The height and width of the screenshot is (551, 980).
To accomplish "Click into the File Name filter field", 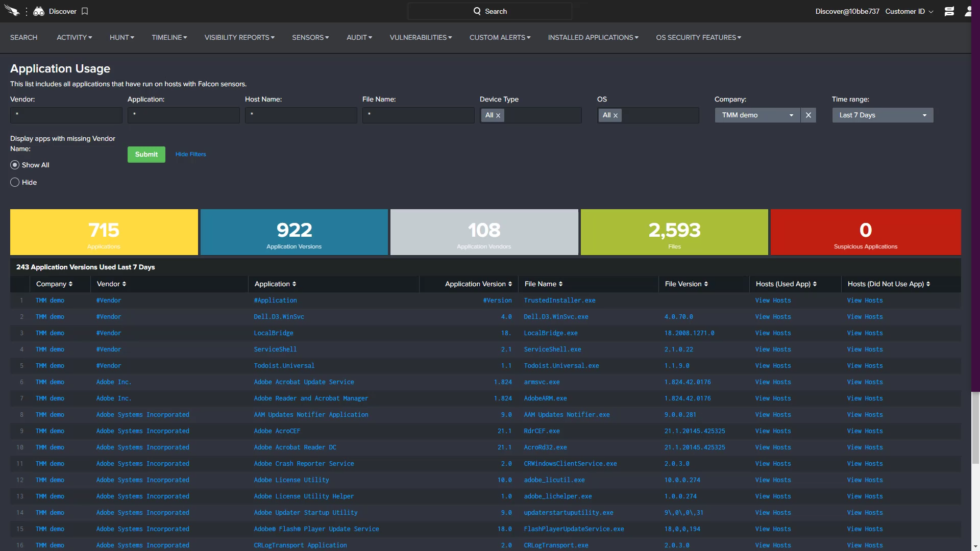I will click(x=419, y=115).
